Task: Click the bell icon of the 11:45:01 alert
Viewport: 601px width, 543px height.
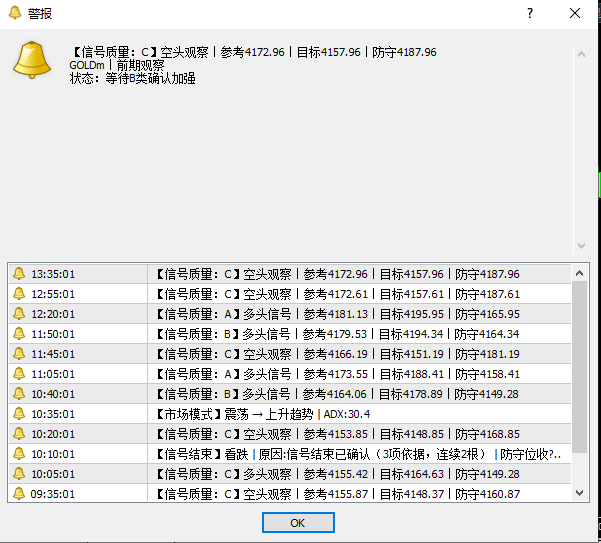Action: 19,353
